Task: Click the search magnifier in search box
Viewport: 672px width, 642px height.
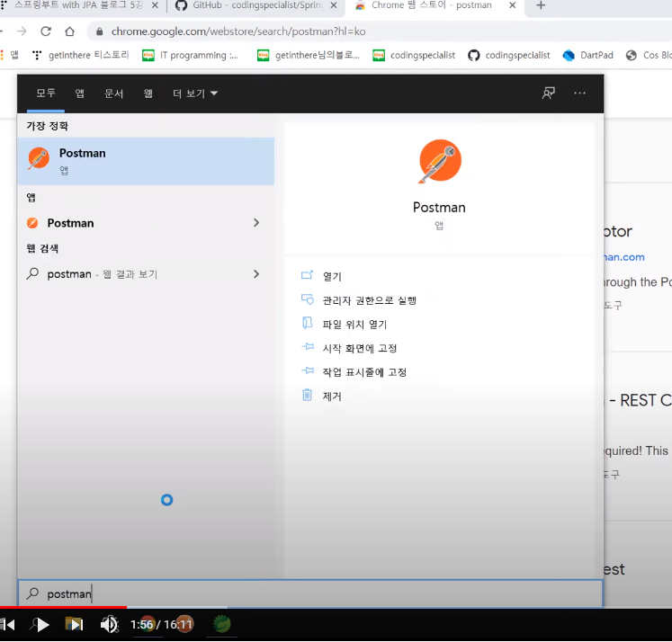Action: [32, 594]
